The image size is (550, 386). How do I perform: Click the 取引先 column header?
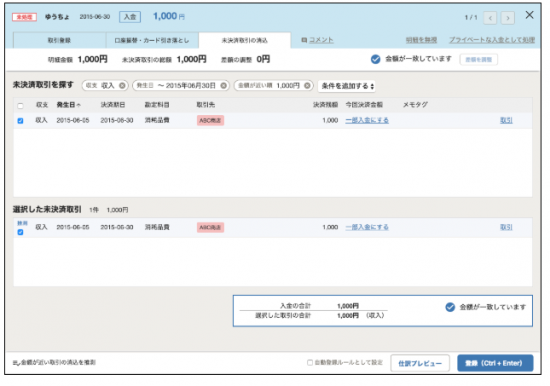(206, 105)
